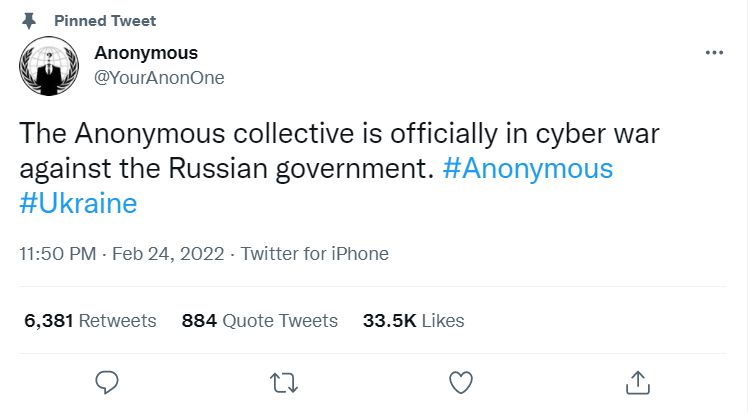Click the Pinned Tweet label text
749x412 pixels.
[105, 20]
